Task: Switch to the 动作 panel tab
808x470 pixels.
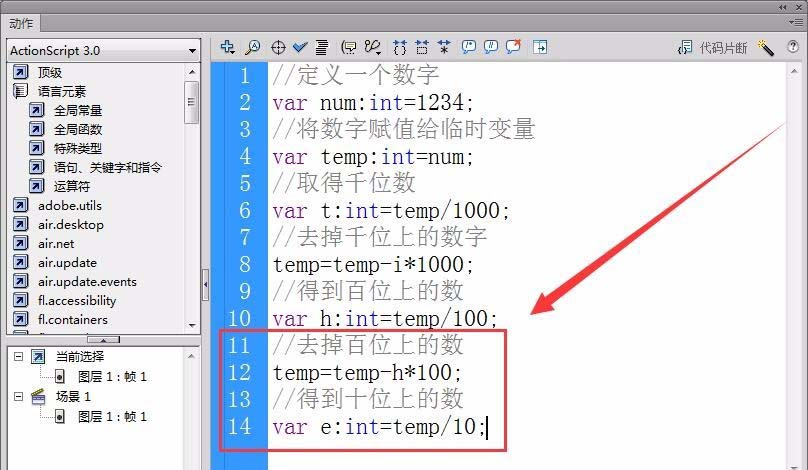Action: [x=21, y=23]
